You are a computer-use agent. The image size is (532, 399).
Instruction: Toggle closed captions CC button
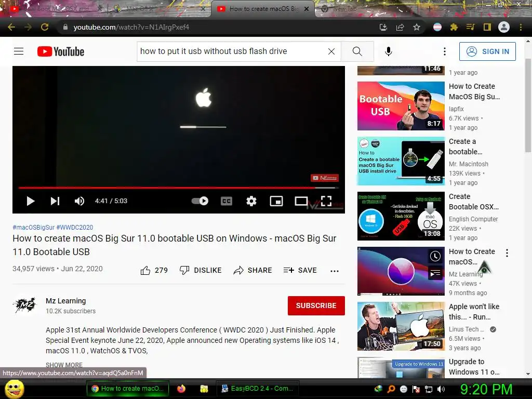(227, 201)
